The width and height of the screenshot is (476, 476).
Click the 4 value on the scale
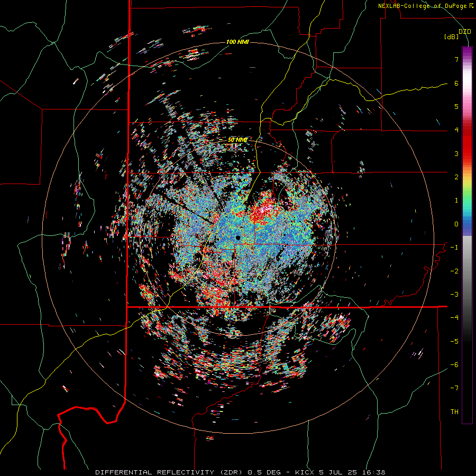coord(456,130)
